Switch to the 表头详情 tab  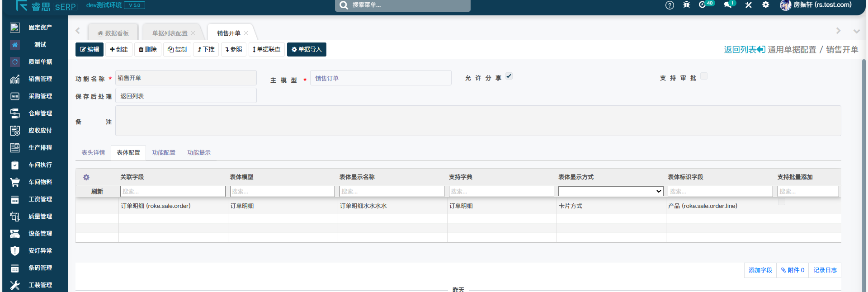(x=93, y=153)
